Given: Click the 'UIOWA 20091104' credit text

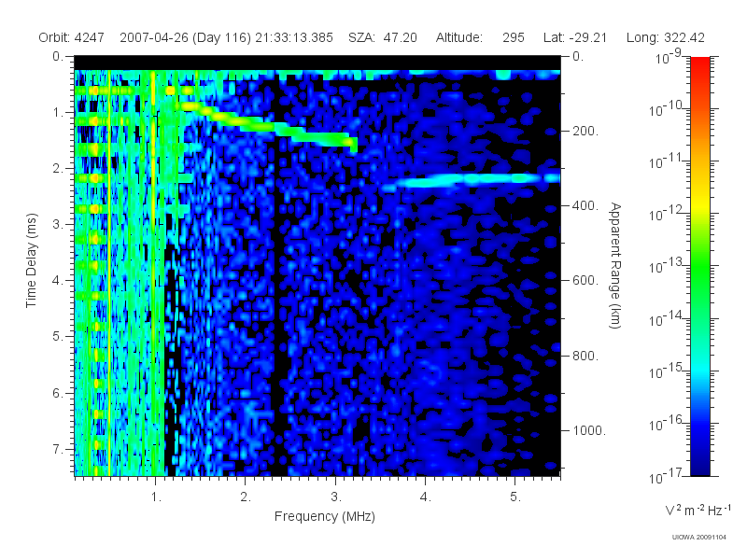Looking at the screenshot, I should pos(698,538).
